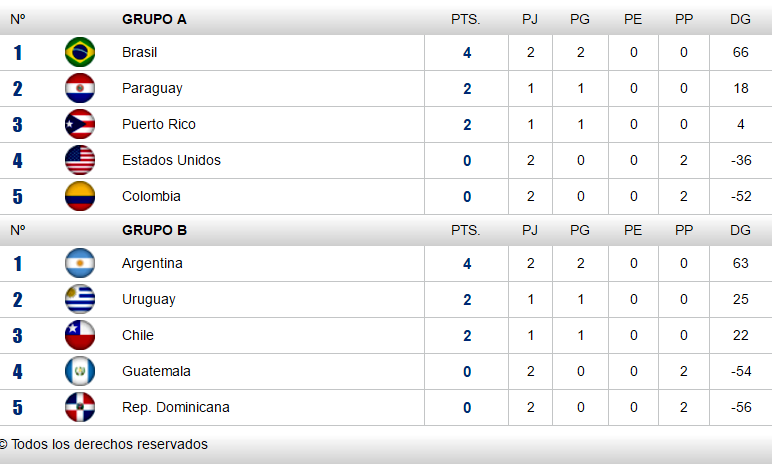Screen dimensions: 773x464
Task: Click the Argentina team name
Action: (152, 263)
